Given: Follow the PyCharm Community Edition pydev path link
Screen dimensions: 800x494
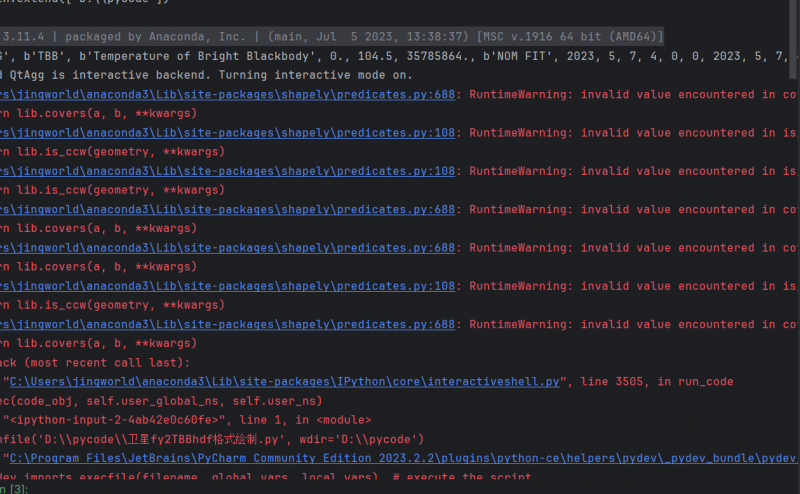Looking at the screenshot, I should tap(400, 458).
